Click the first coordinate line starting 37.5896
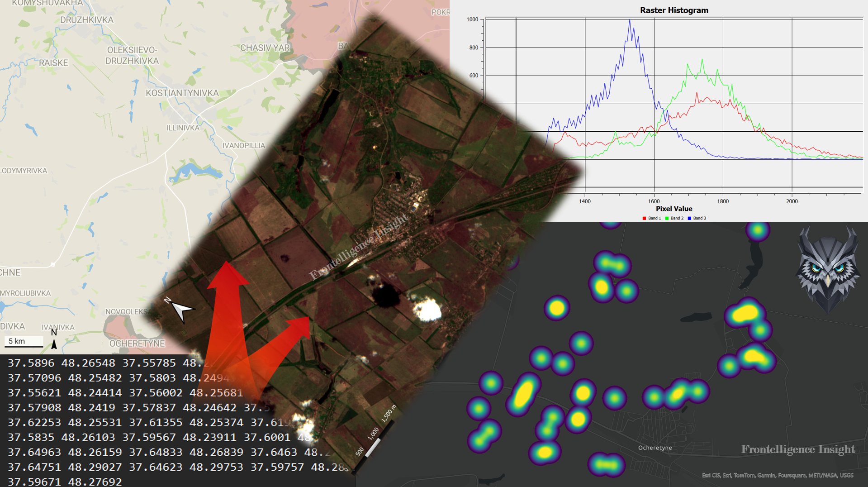 [x=109, y=363]
